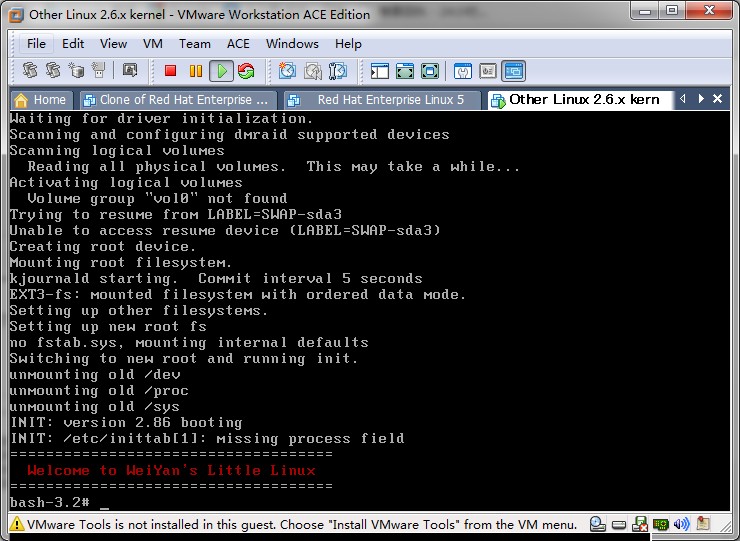740x541 pixels.
Task: Click the message log note icon
Action: (x=703, y=523)
